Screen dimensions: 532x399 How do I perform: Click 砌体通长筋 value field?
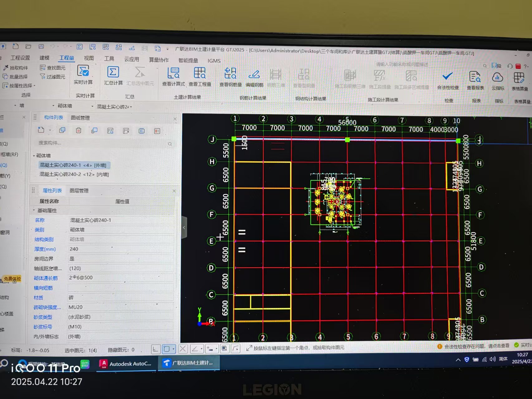121,278
